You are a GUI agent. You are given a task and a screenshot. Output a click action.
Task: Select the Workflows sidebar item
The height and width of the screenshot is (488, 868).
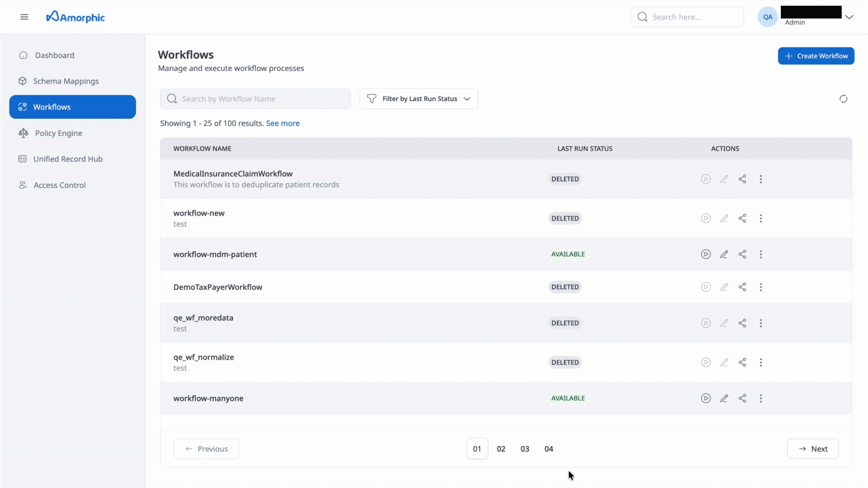coord(52,107)
